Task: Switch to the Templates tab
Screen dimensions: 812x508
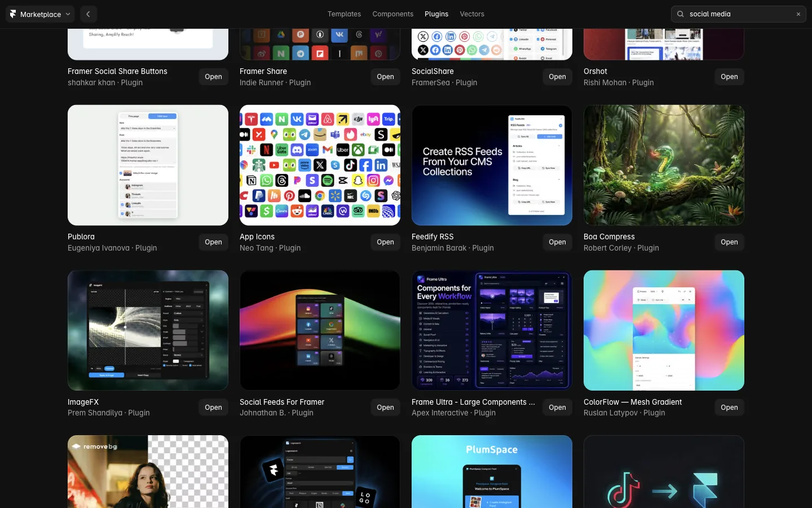Action: click(344, 14)
